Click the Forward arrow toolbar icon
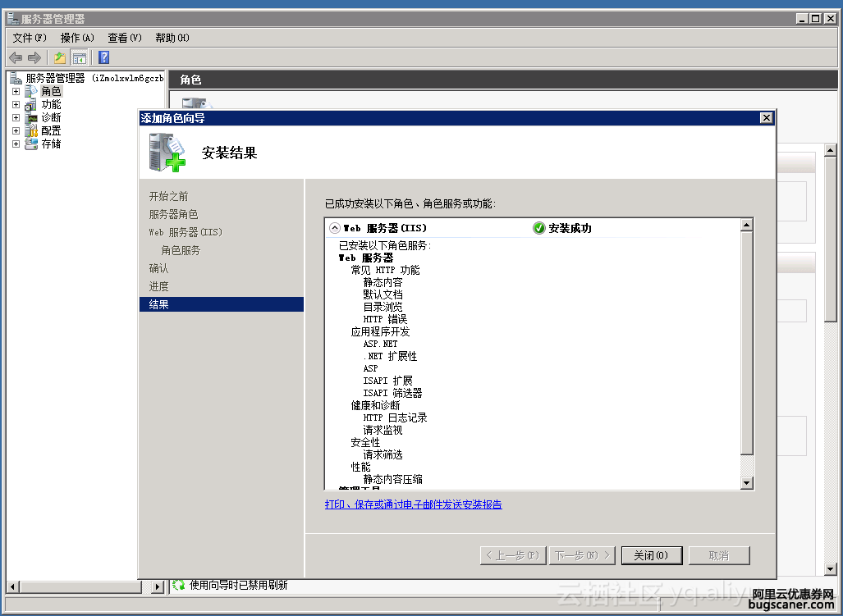 (34, 57)
